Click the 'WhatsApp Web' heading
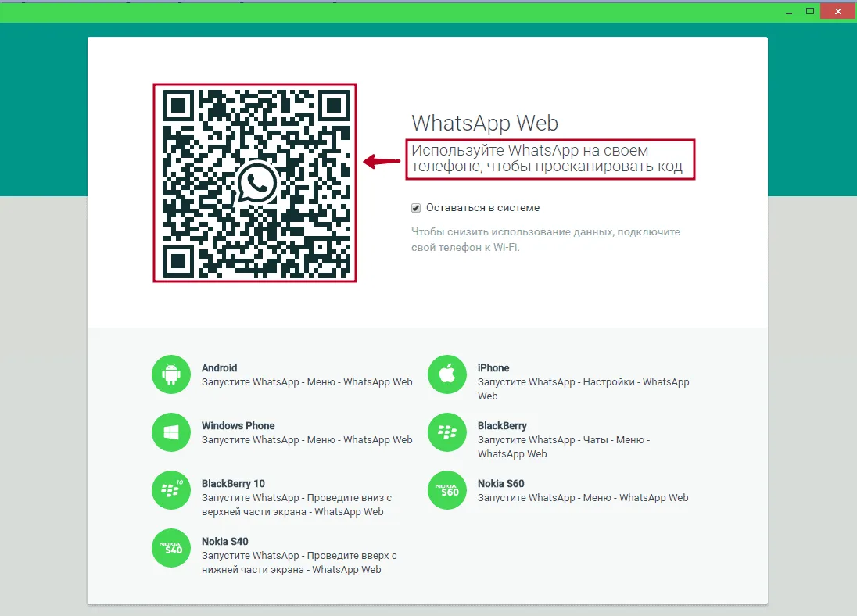Image resolution: width=857 pixels, height=616 pixels. tap(485, 123)
